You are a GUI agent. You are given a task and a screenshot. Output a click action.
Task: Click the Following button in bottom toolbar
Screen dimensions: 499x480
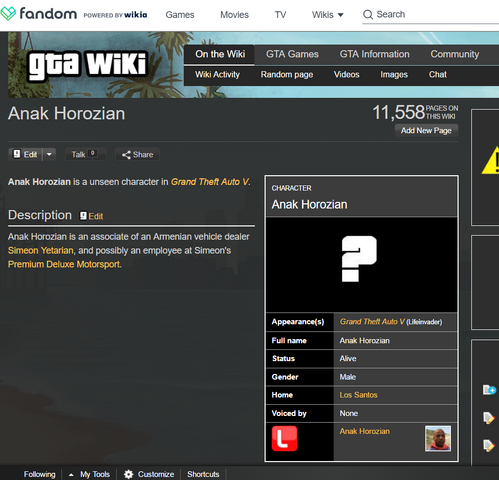tap(39, 474)
